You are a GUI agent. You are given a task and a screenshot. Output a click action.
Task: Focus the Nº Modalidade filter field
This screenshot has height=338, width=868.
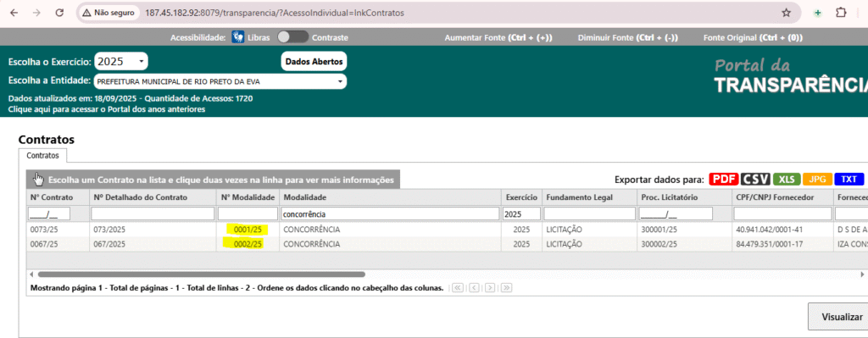248,213
